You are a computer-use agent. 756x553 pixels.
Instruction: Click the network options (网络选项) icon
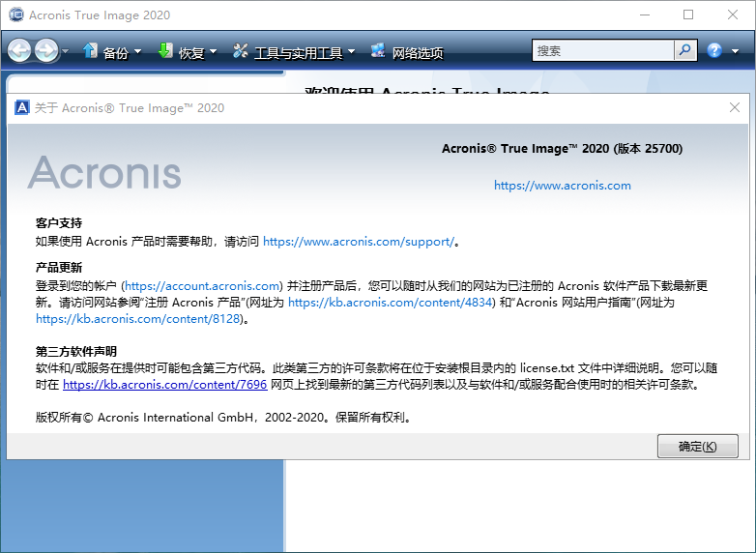(x=378, y=51)
